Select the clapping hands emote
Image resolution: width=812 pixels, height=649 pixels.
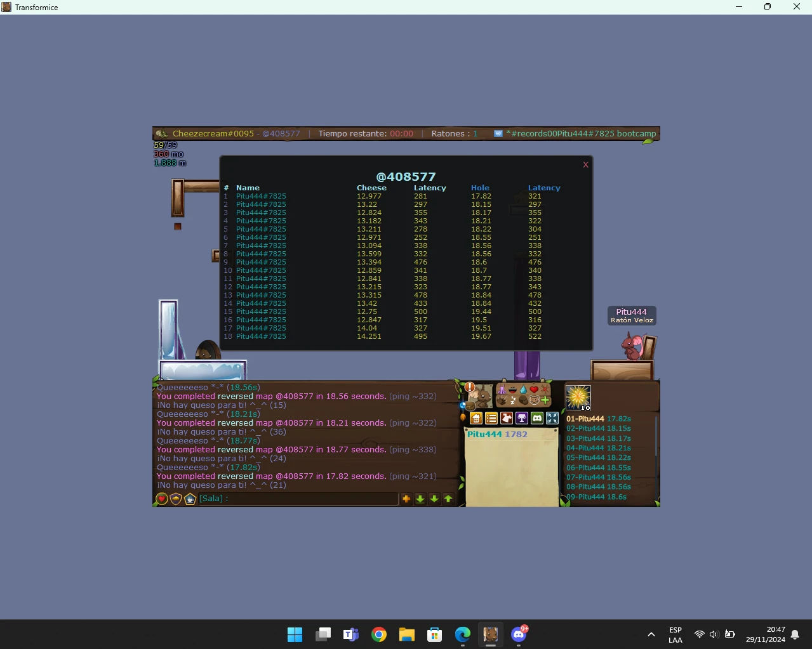(502, 400)
